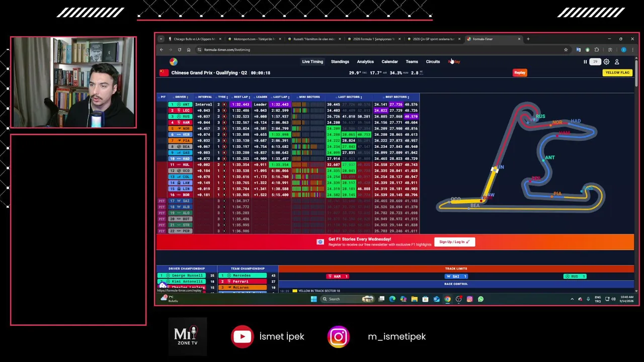Open the Analytics page
The image size is (644, 362).
pos(365,62)
